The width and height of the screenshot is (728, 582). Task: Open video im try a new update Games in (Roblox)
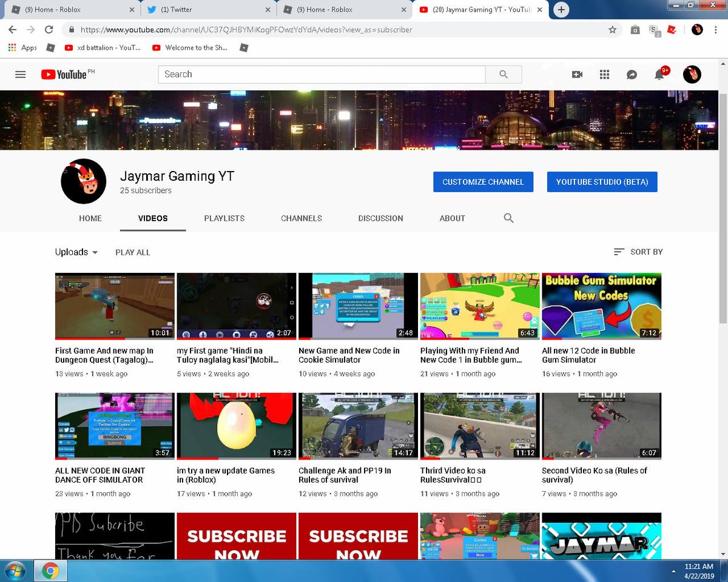tap(226, 475)
